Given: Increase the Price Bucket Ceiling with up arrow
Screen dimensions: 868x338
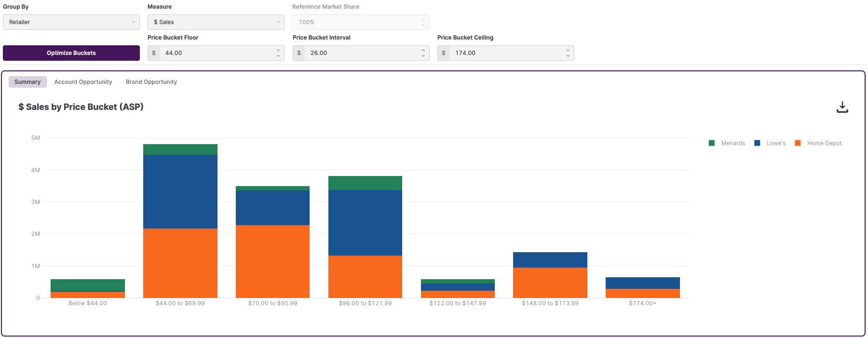Looking at the screenshot, I should tap(568, 50).
